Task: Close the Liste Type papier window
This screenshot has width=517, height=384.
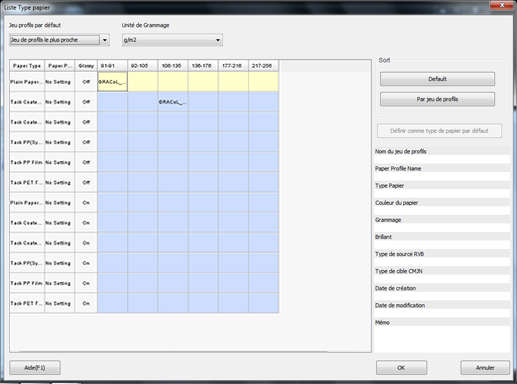Action: click(x=502, y=5)
